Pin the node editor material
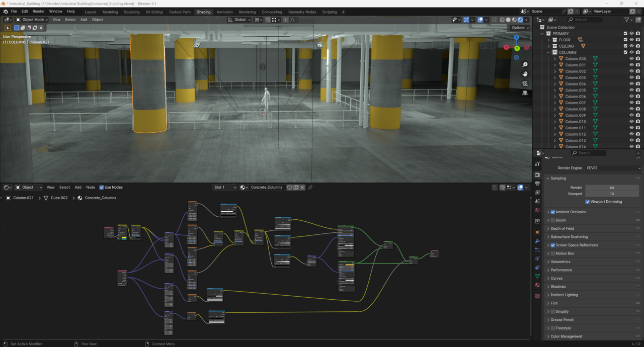 coord(310,188)
